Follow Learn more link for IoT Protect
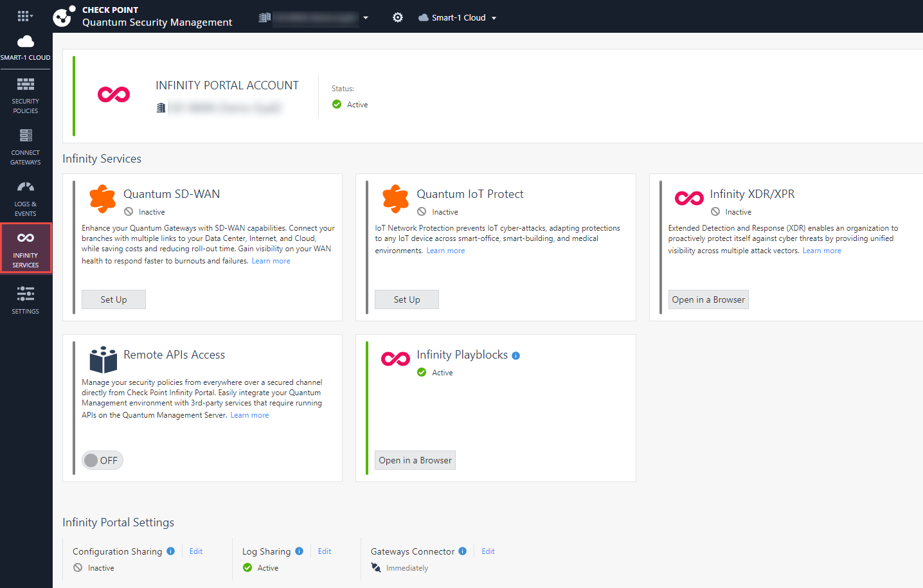 click(446, 251)
